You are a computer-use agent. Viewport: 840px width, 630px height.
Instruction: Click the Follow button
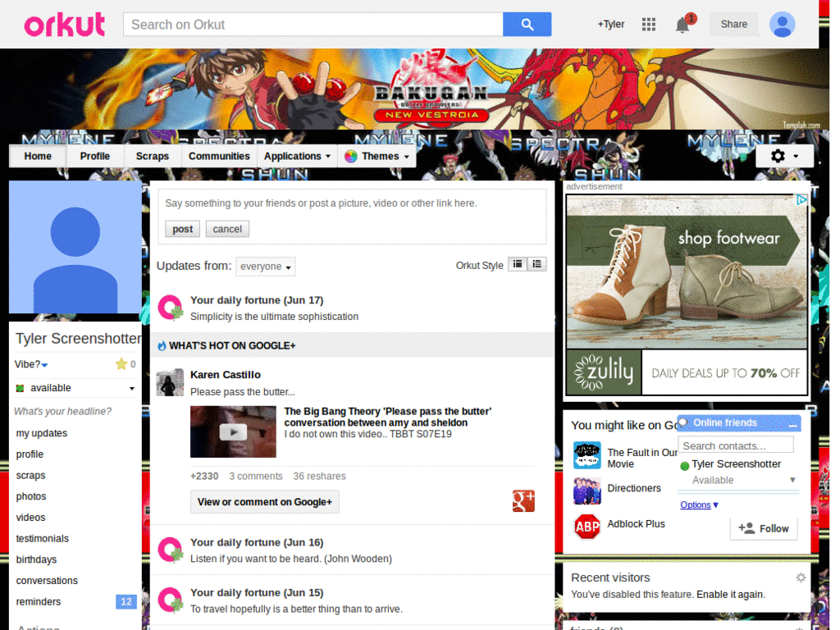[x=764, y=529]
